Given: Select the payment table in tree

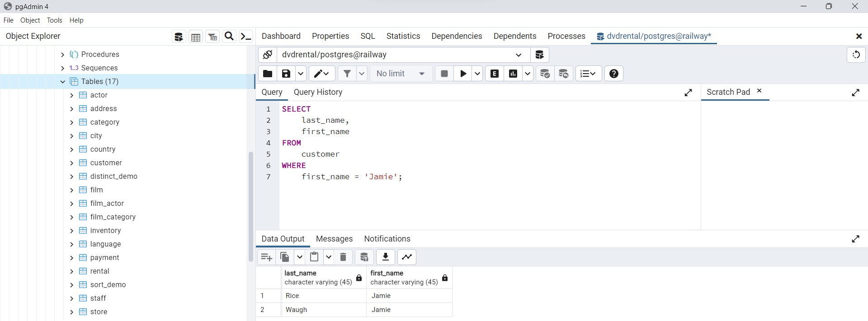Looking at the screenshot, I should coord(105,258).
